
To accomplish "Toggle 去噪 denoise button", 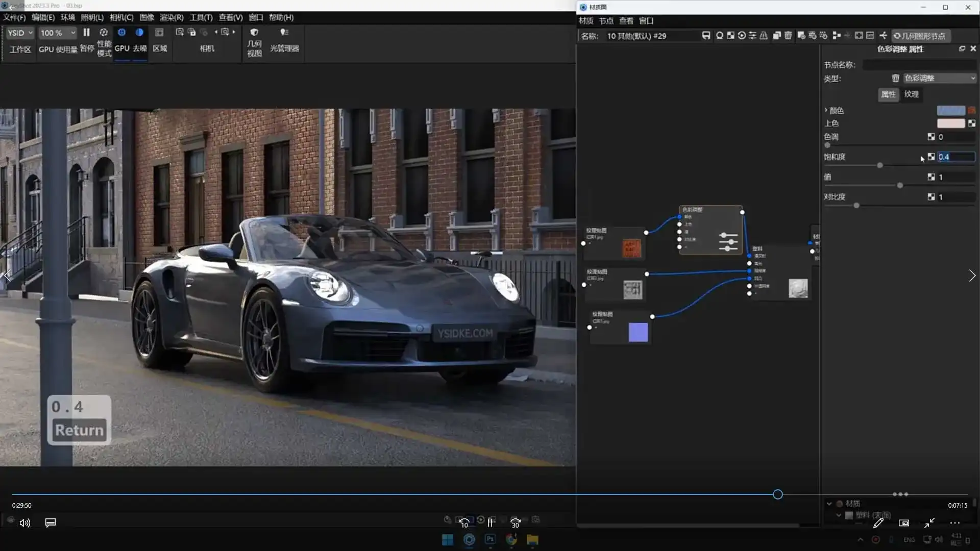I will coord(139,33).
